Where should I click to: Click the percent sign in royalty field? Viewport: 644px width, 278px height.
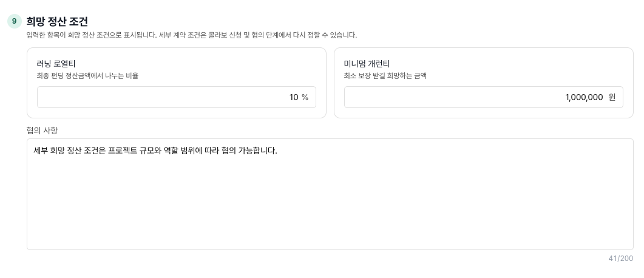coord(305,97)
